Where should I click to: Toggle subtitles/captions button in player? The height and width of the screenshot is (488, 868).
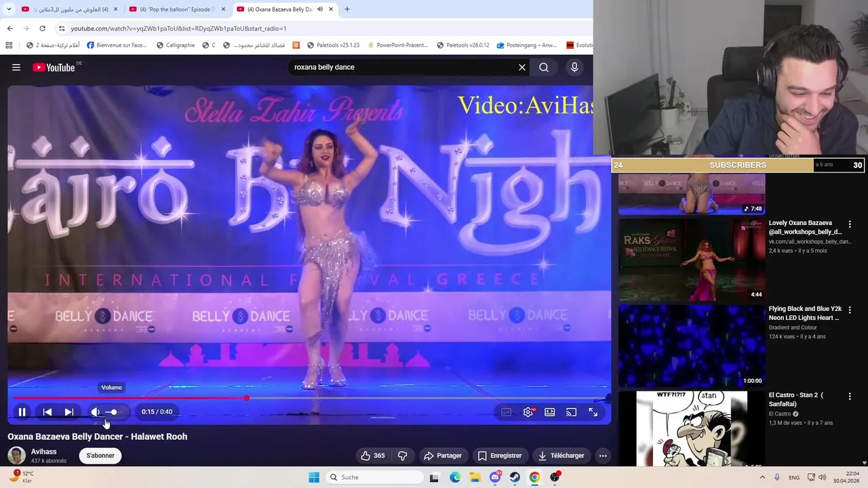[x=506, y=411]
